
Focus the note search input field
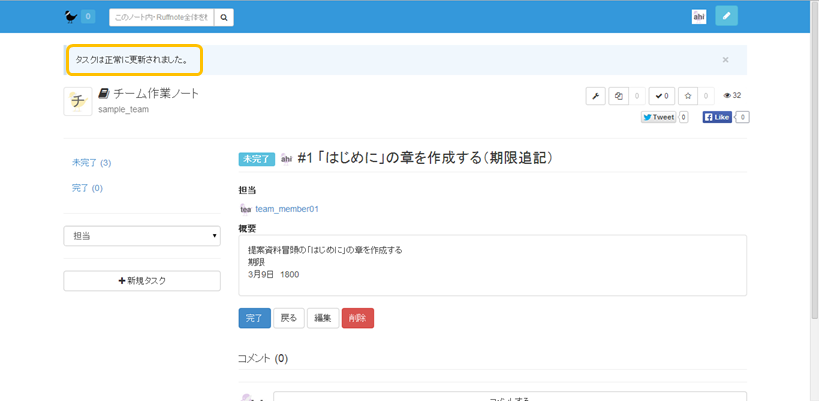pos(160,17)
